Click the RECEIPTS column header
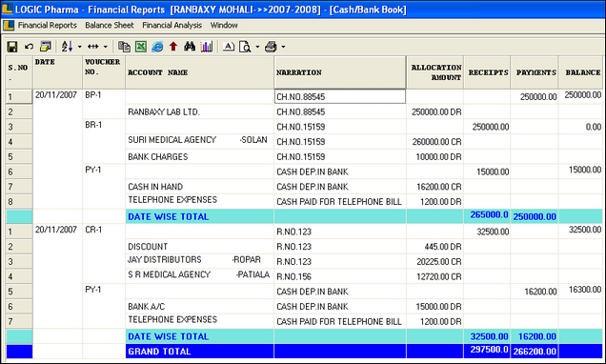 pos(487,72)
